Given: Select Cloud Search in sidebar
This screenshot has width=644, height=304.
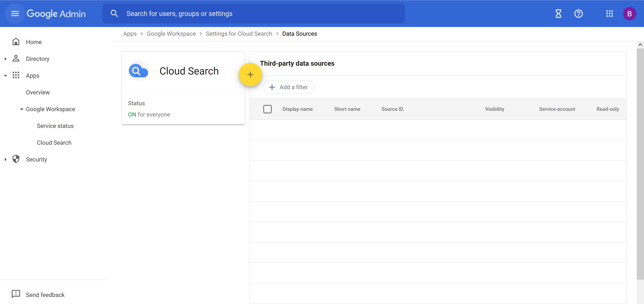Looking at the screenshot, I should click(x=54, y=143).
